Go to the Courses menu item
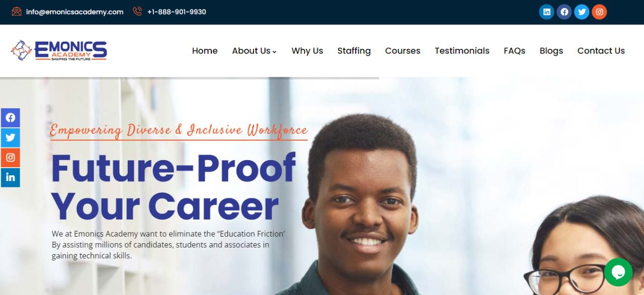 tap(403, 51)
